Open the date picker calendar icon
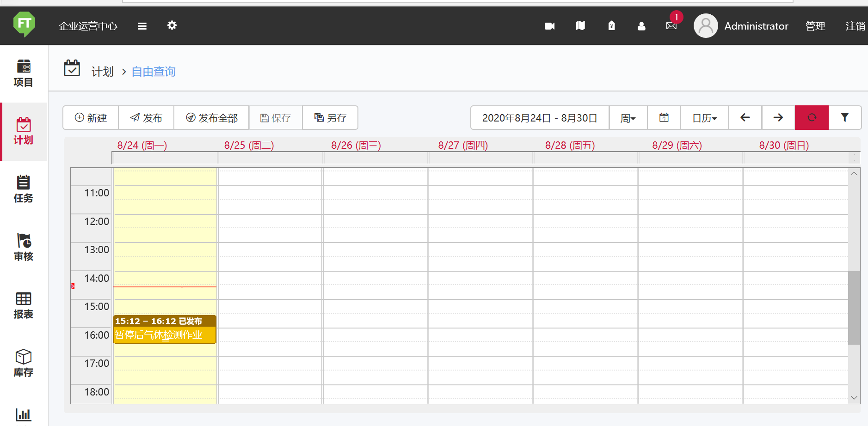Image resolution: width=868 pixels, height=426 pixels. click(x=664, y=118)
